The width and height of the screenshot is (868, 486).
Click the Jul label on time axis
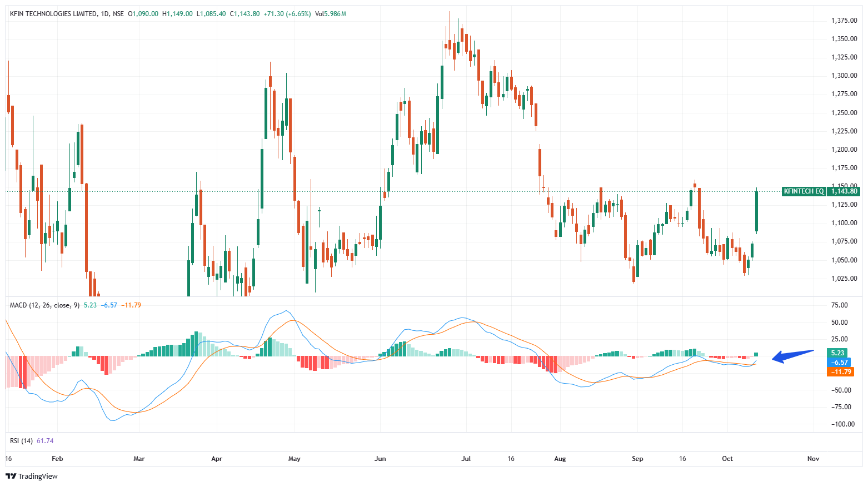click(x=466, y=459)
